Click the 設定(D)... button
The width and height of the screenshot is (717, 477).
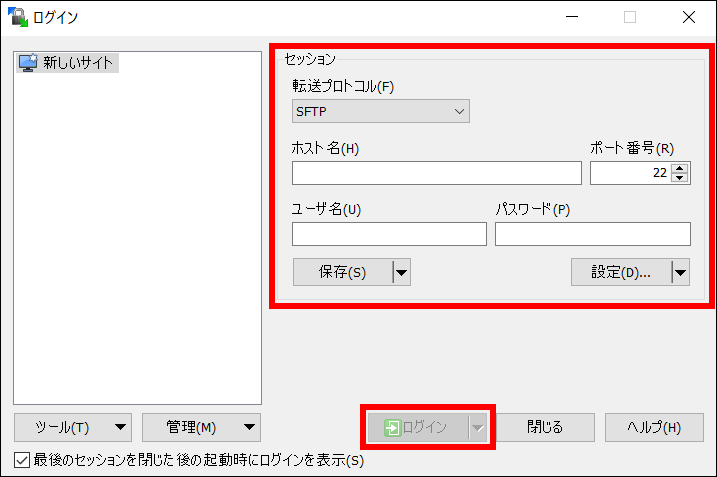(x=620, y=272)
